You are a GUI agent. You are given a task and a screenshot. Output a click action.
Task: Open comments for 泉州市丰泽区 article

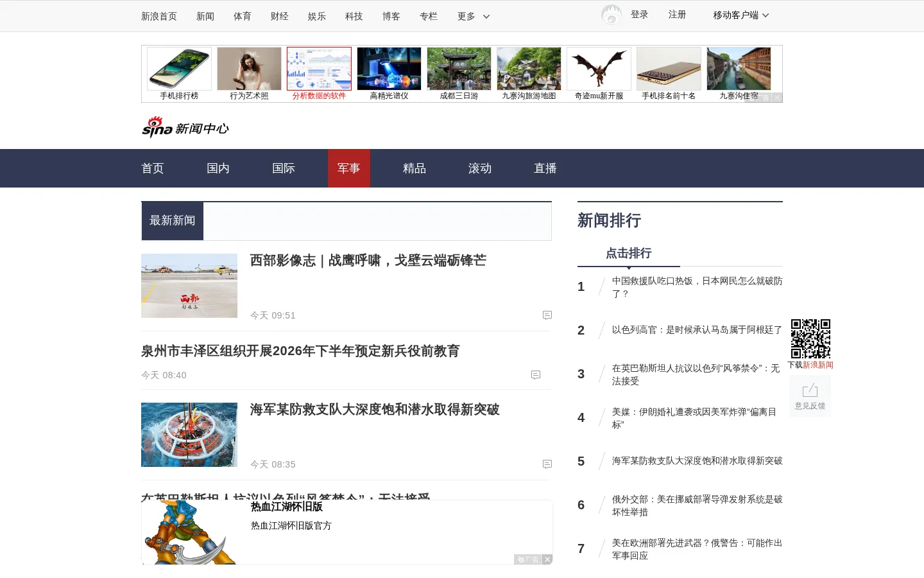pos(536,375)
